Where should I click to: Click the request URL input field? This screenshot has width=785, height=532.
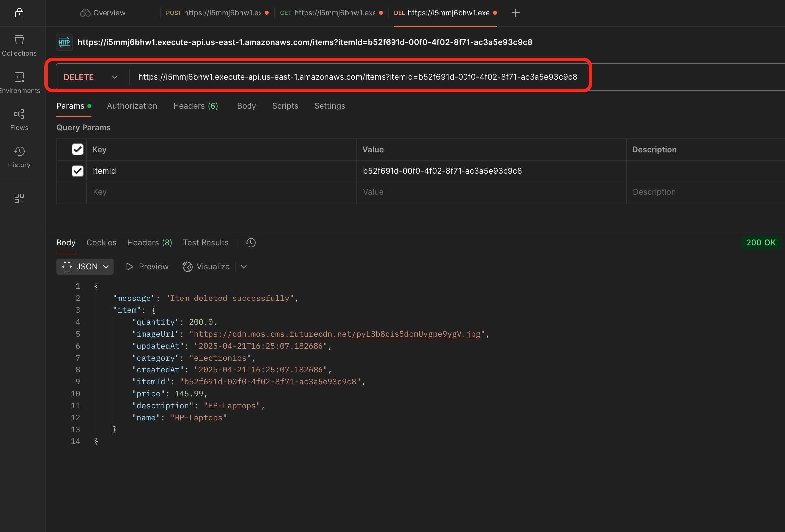pyautogui.click(x=358, y=77)
